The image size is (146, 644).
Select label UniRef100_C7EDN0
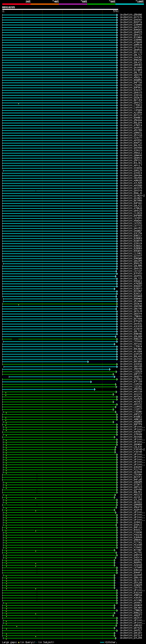click(131, 412)
